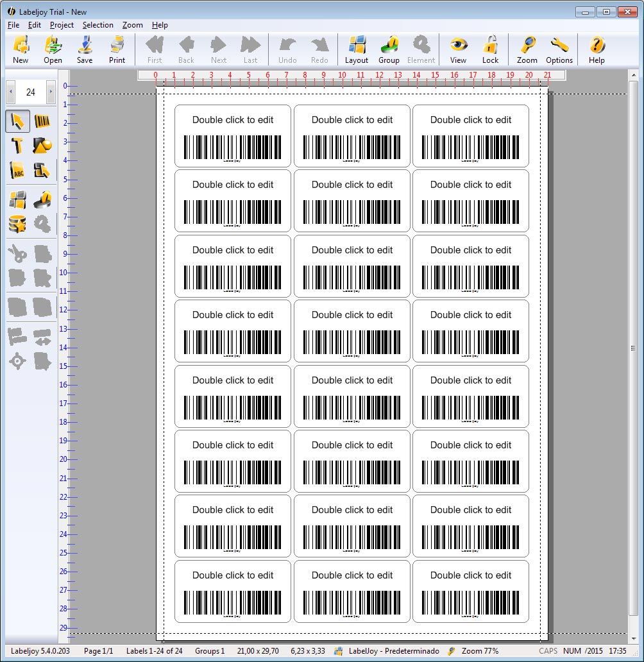Activate the arrow selection tool
Screen dimensions: 644x662
[x=18, y=122]
